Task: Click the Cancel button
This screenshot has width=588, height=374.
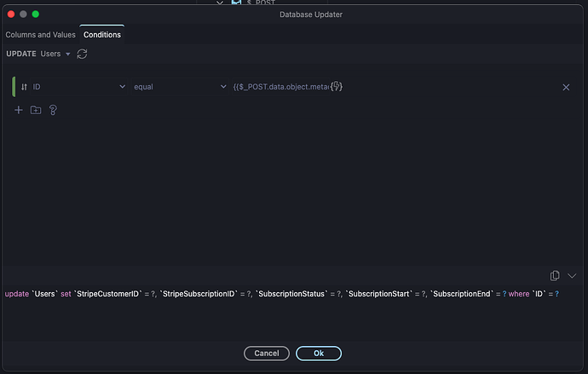Action: click(267, 354)
